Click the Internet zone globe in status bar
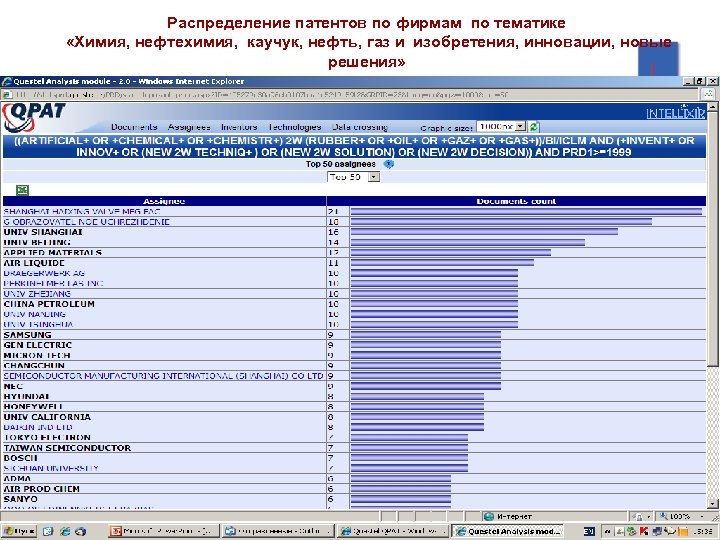The height and width of the screenshot is (540, 720). tap(489, 517)
